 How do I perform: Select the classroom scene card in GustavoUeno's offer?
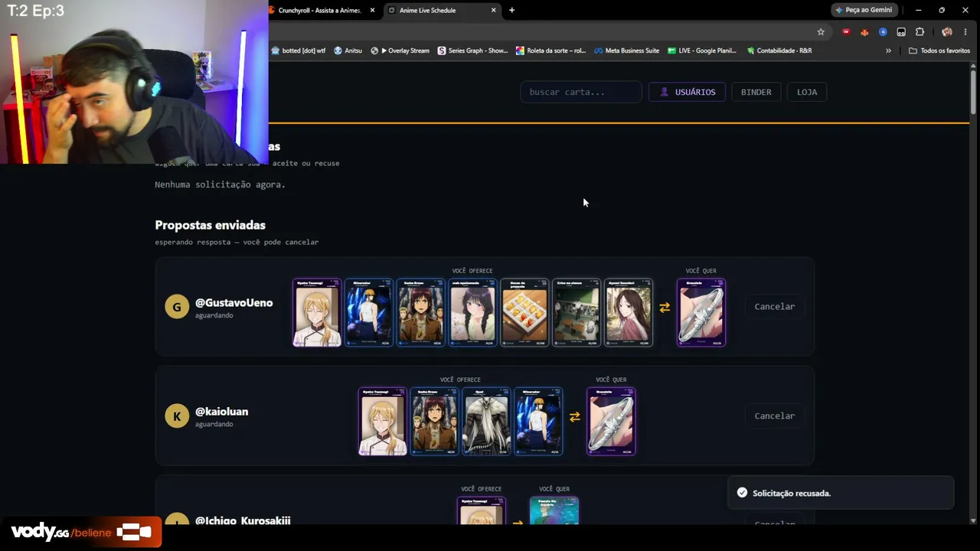[x=577, y=312]
